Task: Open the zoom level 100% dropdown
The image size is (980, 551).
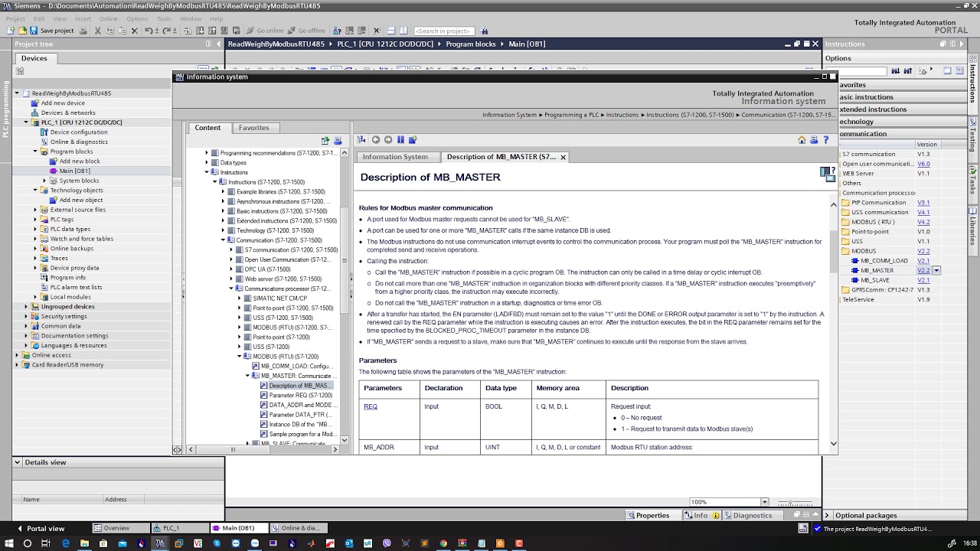Action: click(764, 502)
